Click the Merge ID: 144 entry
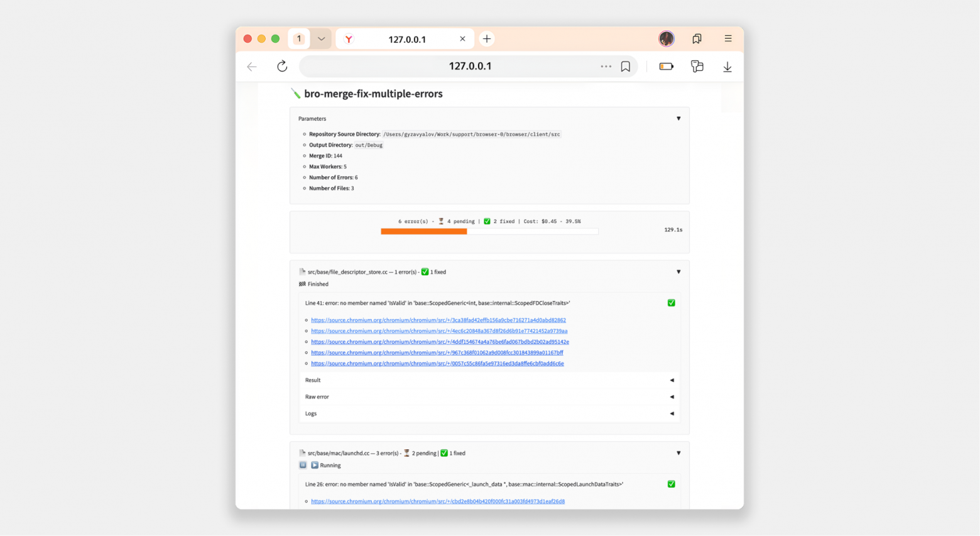 [325, 156]
